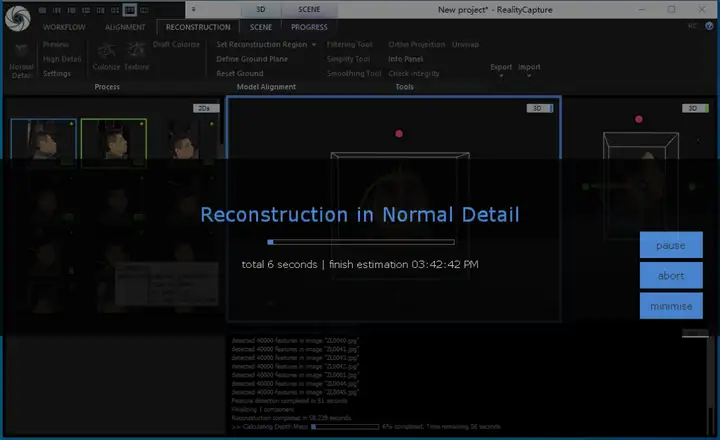Pause the reconstruction
This screenshot has height=440, width=720.
pos(670,245)
